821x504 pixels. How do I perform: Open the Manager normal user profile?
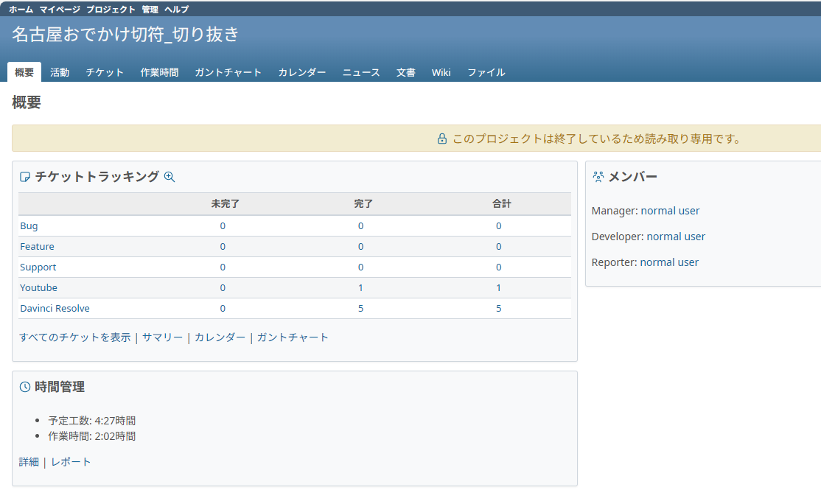click(x=670, y=211)
